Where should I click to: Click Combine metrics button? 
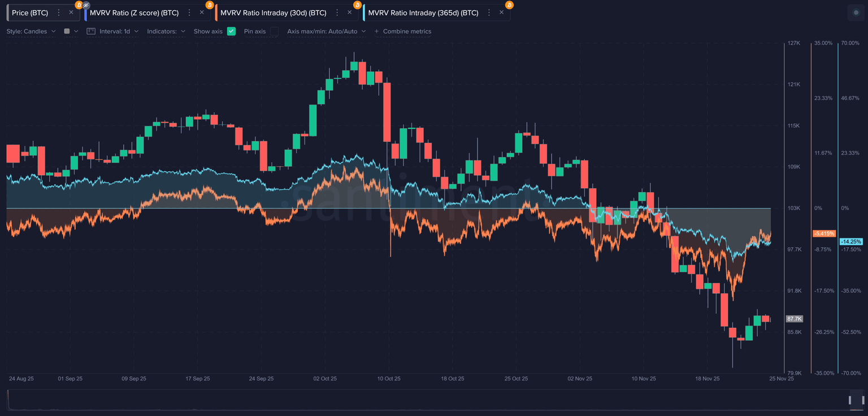tap(402, 32)
